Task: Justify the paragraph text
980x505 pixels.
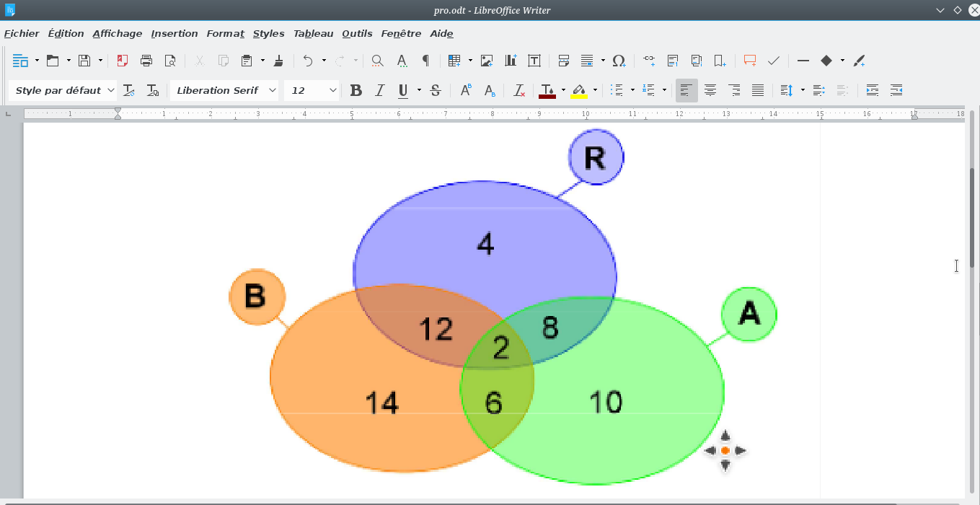Action: (758, 90)
